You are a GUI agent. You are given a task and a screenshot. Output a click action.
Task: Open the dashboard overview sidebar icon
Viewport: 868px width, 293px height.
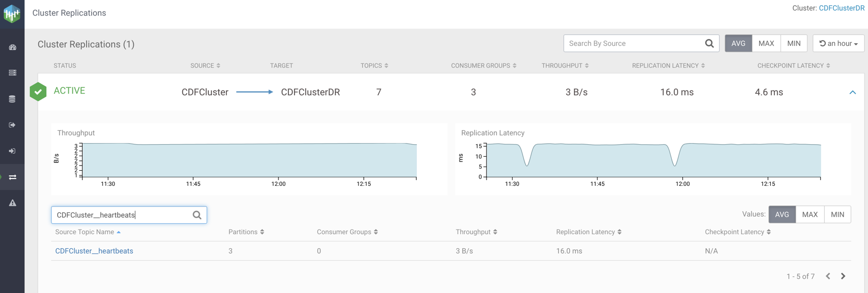(x=12, y=47)
